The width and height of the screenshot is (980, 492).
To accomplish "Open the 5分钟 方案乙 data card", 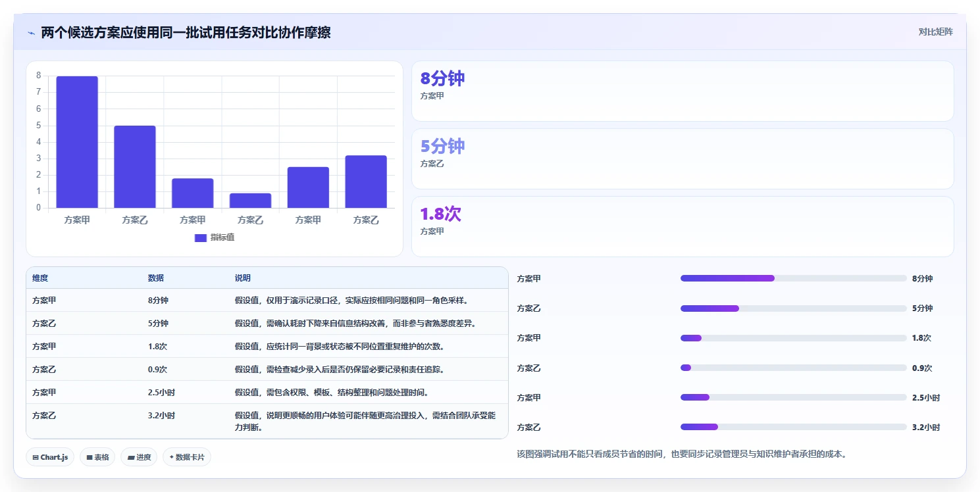I will 683,159.
